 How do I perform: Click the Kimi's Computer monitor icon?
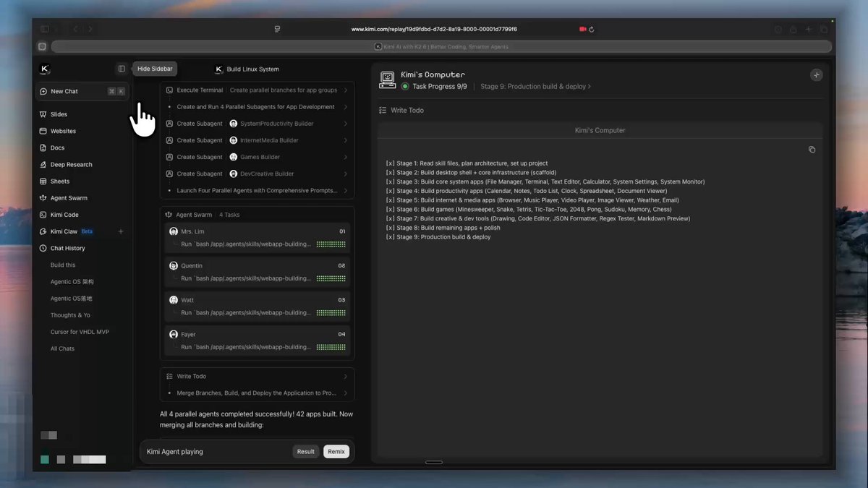[387, 80]
